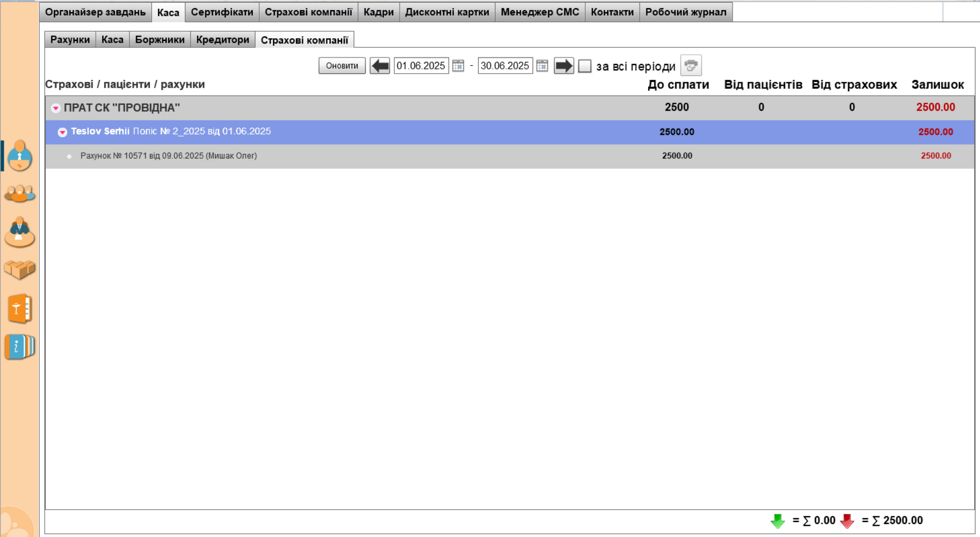Click the red down arrow total icon

(x=847, y=521)
